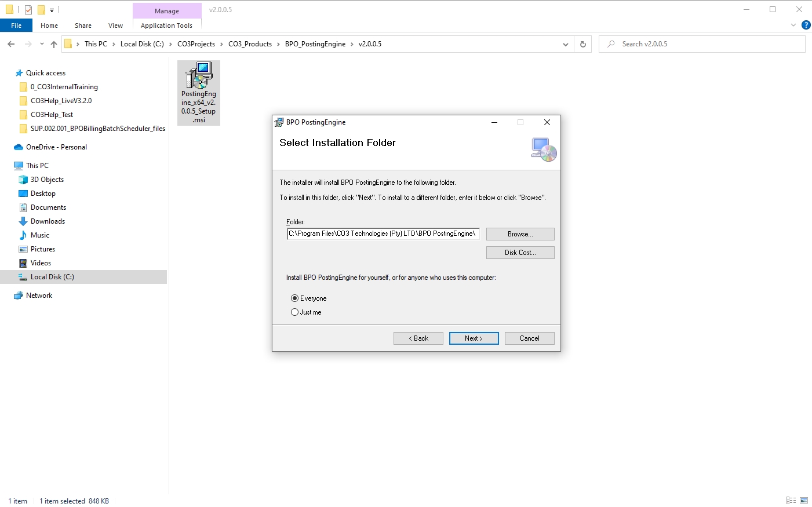Click into the installation Folder path field

point(383,234)
